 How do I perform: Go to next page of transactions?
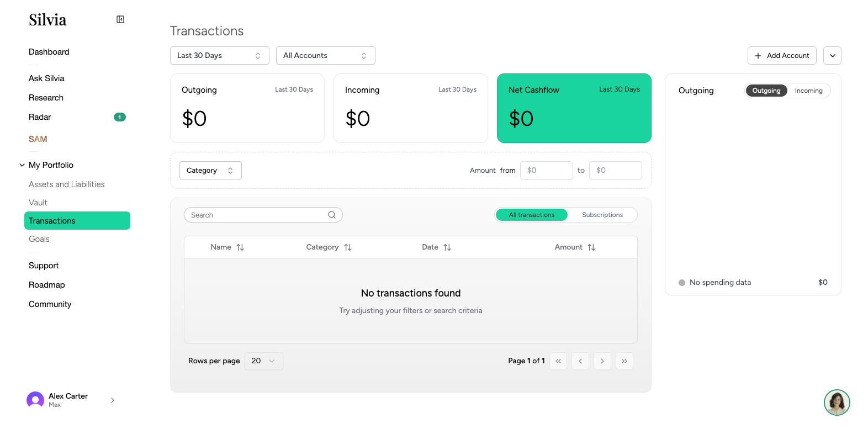pos(602,361)
